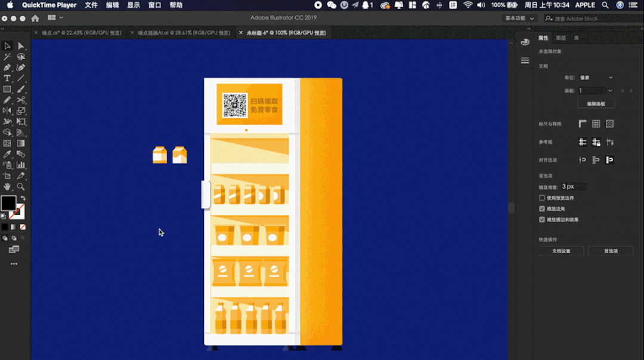This screenshot has width=644, height=360.
Task: Switch to the 噪点.ai document tab
Action: click(82, 33)
